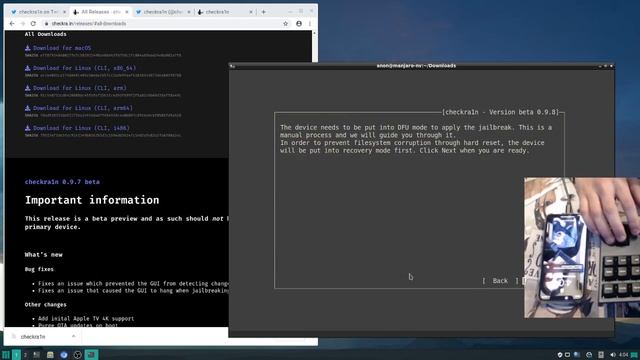Switch to workspace 2 on the taskbar
Screen dimensions: 640x360
pyautogui.click(x=25, y=355)
